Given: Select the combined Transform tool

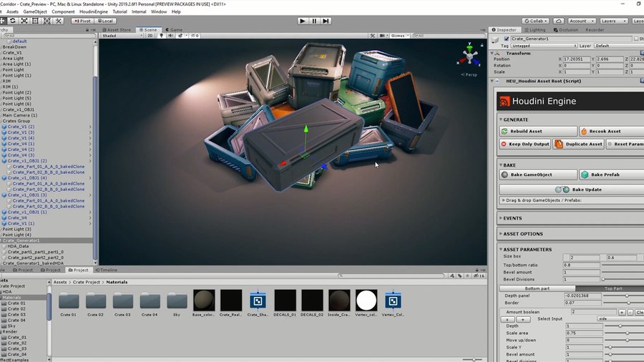Looking at the screenshot, I should [x=47, y=21].
